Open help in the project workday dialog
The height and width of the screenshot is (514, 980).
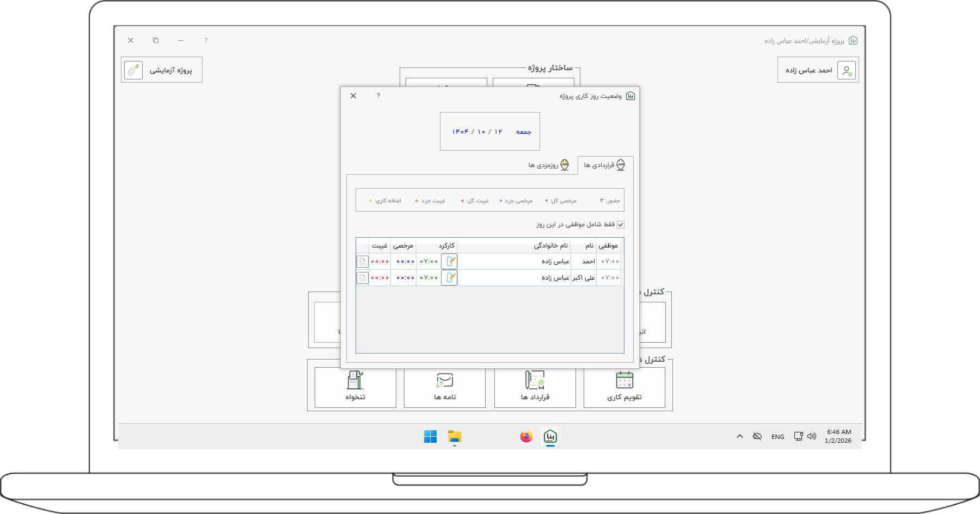click(x=378, y=96)
